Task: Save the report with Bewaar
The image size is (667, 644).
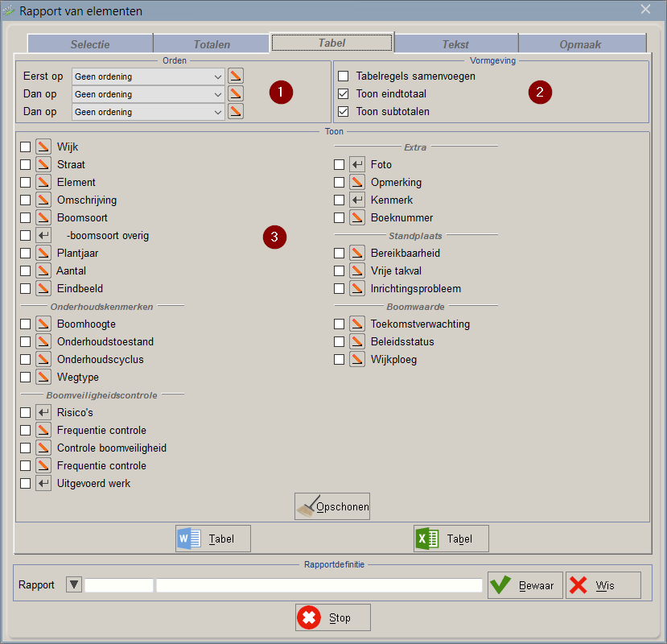Action: (x=524, y=585)
